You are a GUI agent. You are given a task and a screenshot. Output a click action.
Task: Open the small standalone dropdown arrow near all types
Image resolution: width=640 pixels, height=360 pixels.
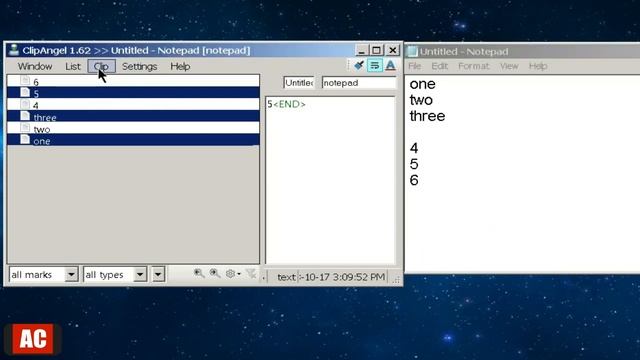[x=158, y=274]
